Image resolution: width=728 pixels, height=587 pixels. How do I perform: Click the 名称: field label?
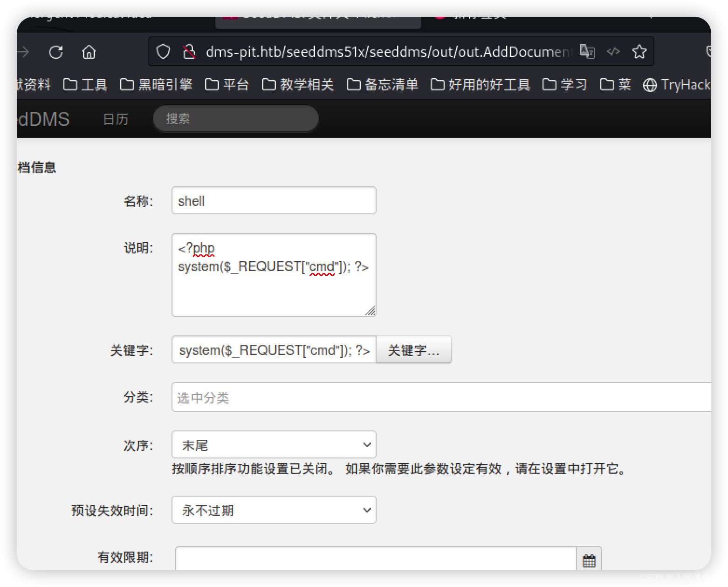pyautogui.click(x=138, y=201)
